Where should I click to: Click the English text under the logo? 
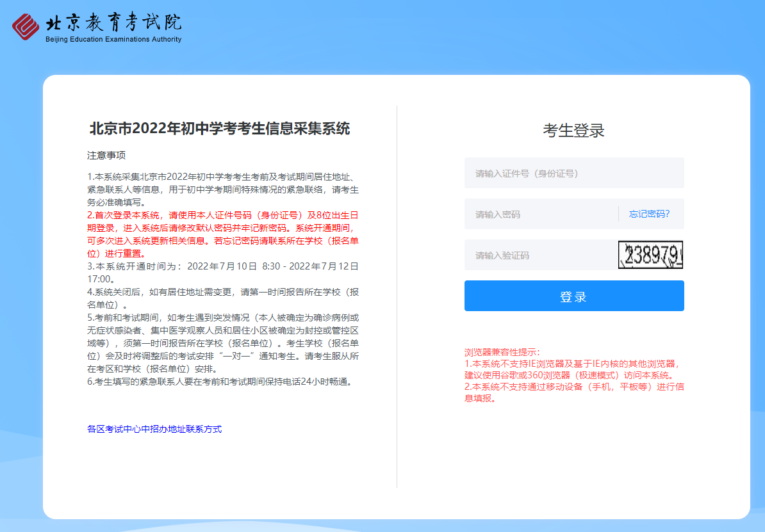pos(113,40)
